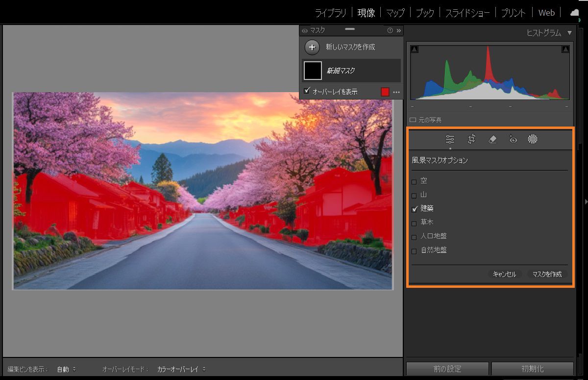Enable the 空 landscape mask option
Viewport: 588px width, 380px height.
tap(414, 180)
